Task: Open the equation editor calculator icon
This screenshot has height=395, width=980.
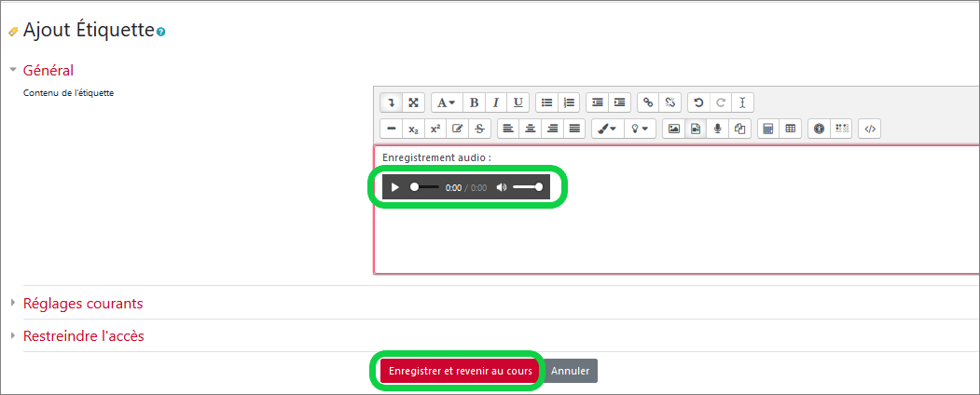Action: [x=767, y=129]
